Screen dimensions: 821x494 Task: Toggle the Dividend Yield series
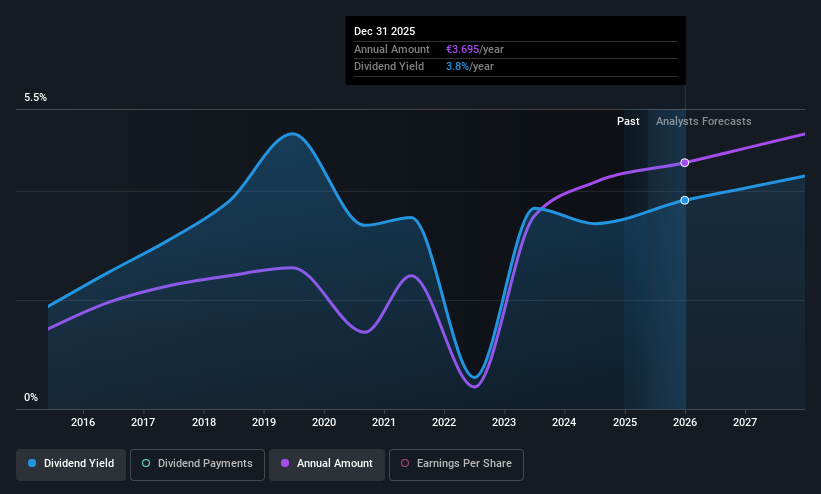coord(71,464)
